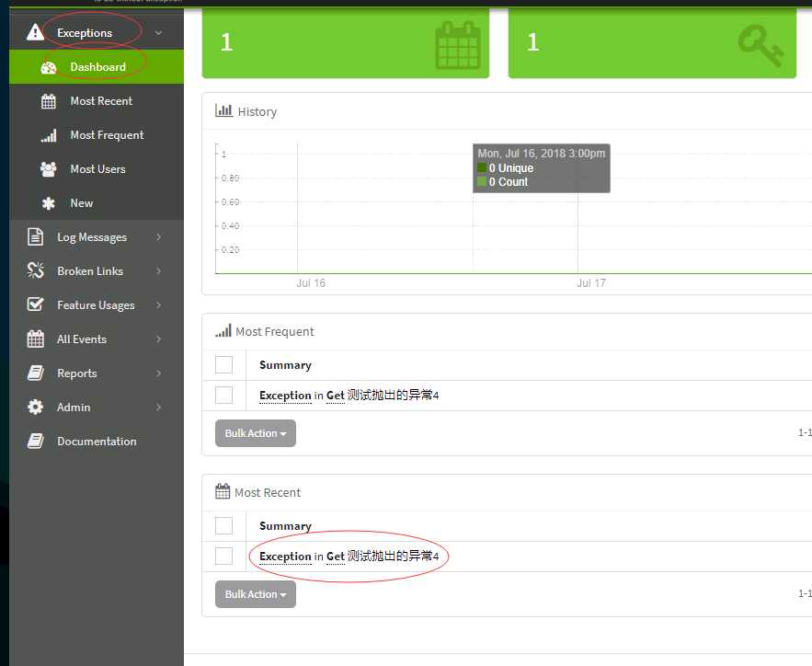Open Documentation in the sidebar
This screenshot has width=812, height=666.
(x=97, y=442)
